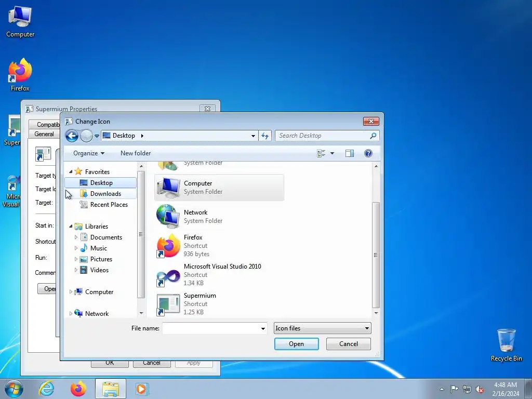Click the Open button
Screen dimensions: 532x399
click(296, 344)
